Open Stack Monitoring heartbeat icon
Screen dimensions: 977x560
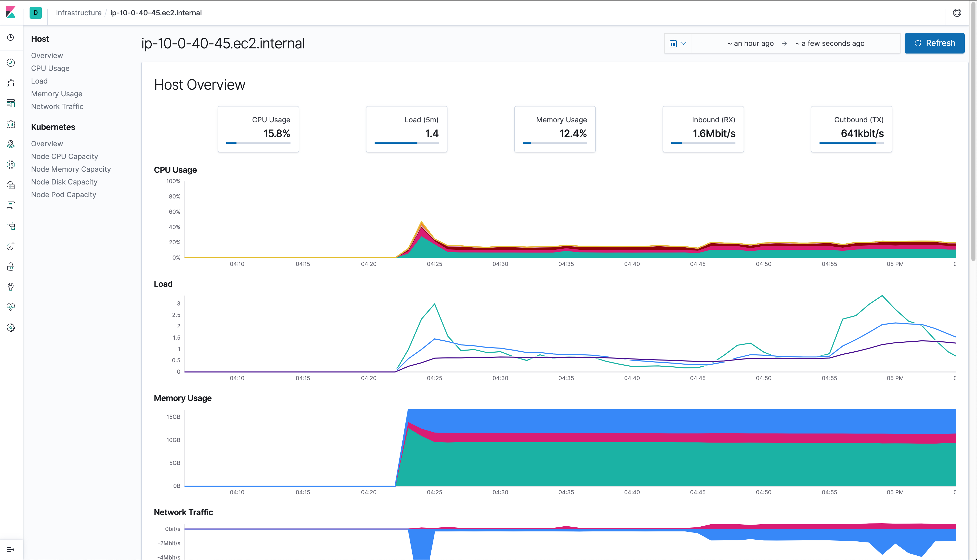[x=11, y=307]
